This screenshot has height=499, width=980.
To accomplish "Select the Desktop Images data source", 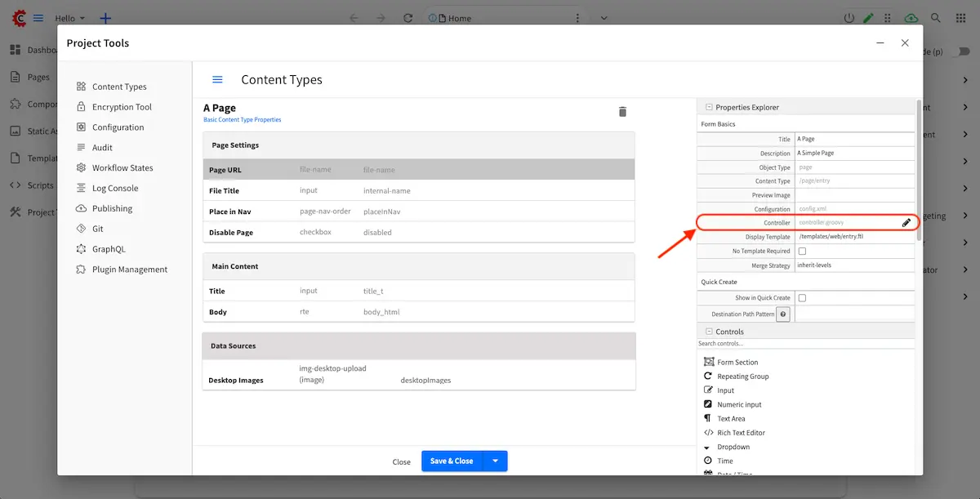I will [x=418, y=374].
